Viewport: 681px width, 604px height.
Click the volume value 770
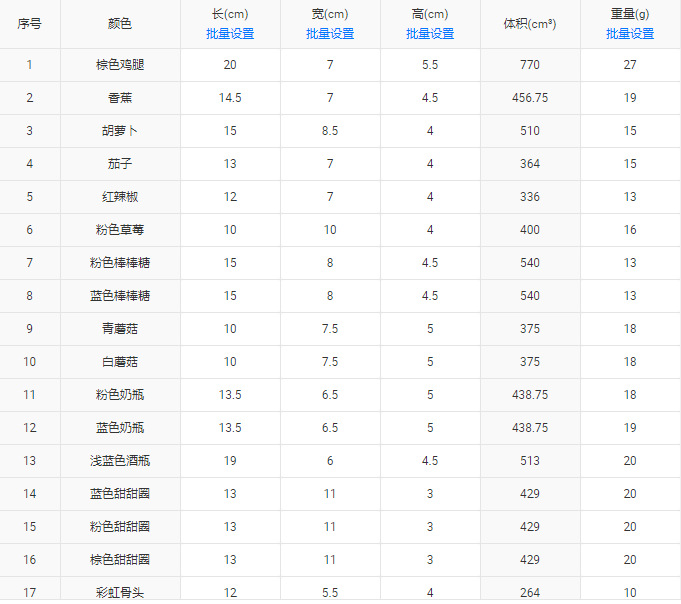click(x=530, y=65)
